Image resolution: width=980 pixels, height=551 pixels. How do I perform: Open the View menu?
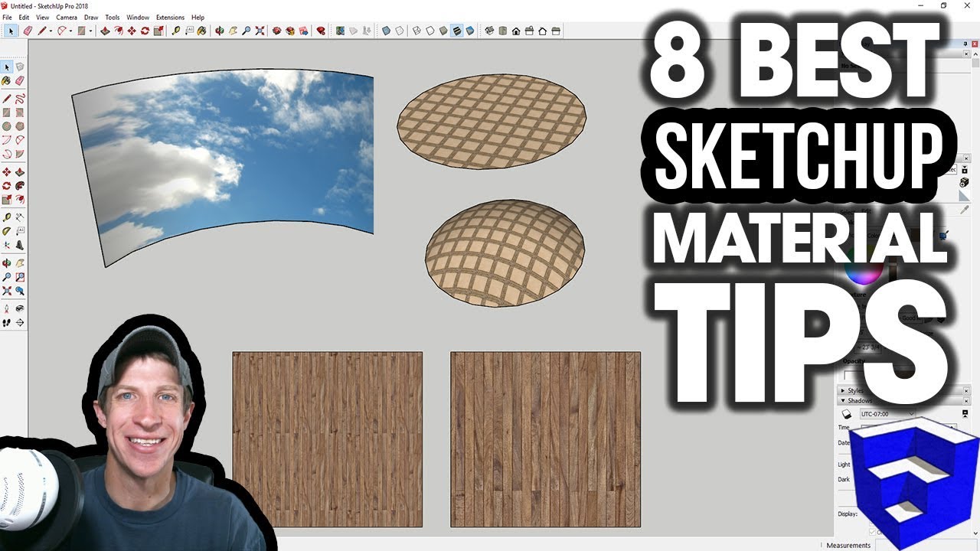click(43, 17)
